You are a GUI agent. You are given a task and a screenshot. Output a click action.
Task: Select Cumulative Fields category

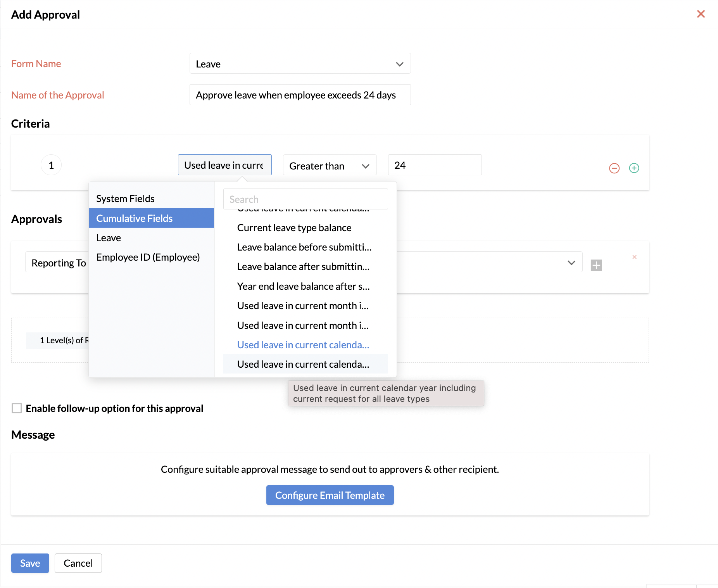click(151, 218)
